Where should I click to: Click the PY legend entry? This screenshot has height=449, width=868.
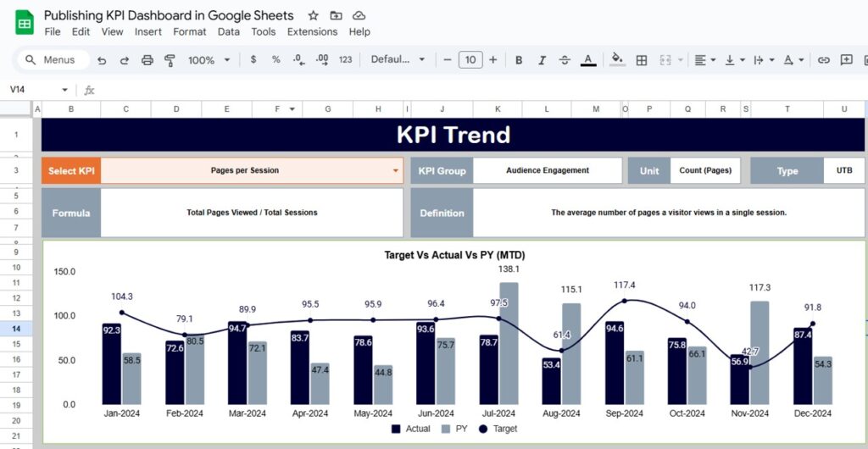pos(455,429)
